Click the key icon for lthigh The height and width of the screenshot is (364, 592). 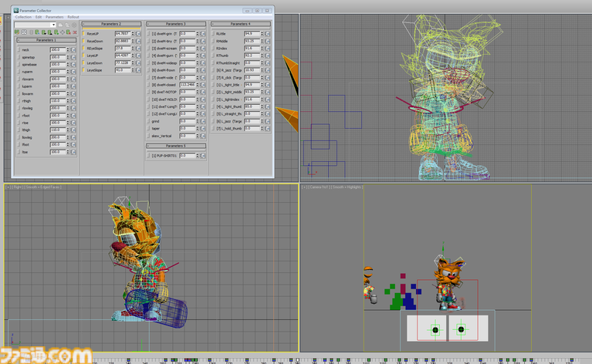pos(73,130)
